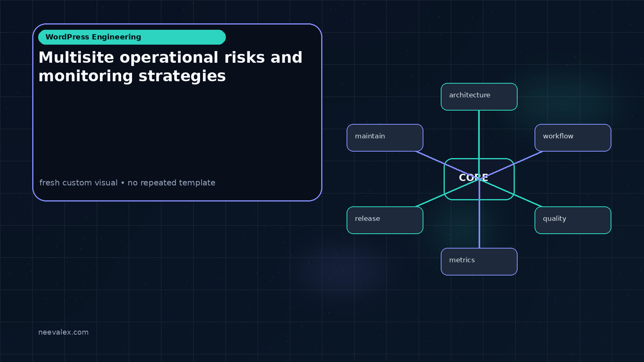Select the release node
Viewport: 644px width, 362px height.
pyautogui.click(x=385, y=220)
